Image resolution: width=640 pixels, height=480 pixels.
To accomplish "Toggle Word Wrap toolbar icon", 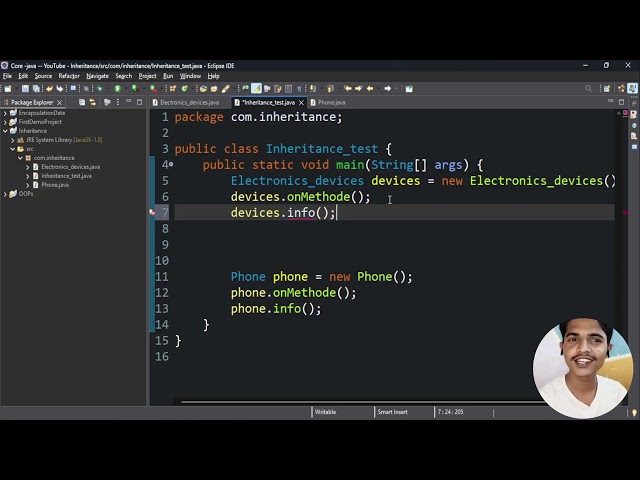I will point(278,89).
